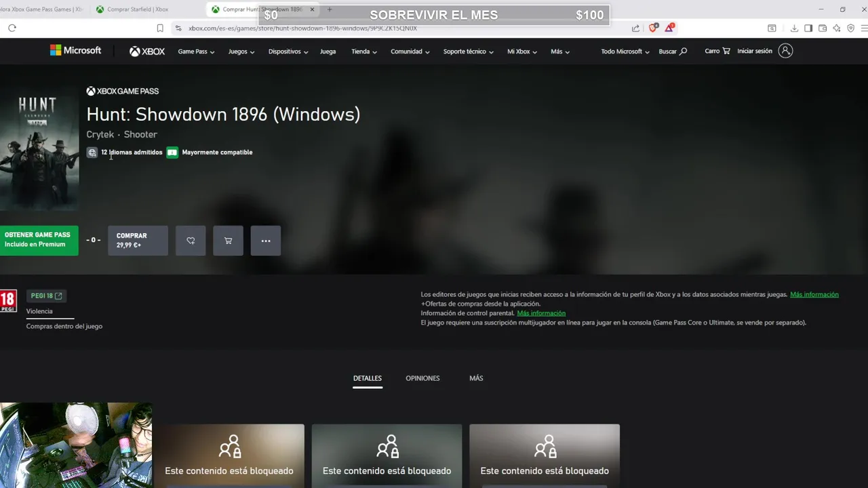Click the address bar URL field

pos(400,28)
